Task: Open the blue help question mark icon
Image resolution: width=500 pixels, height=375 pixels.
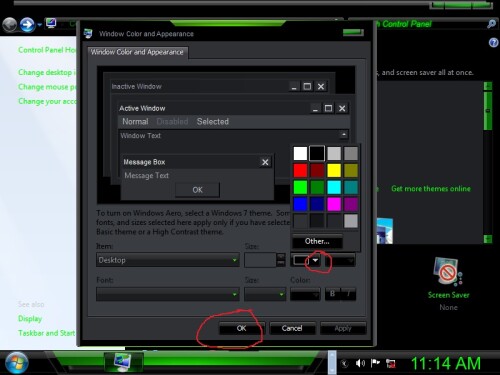Action: tap(493, 43)
